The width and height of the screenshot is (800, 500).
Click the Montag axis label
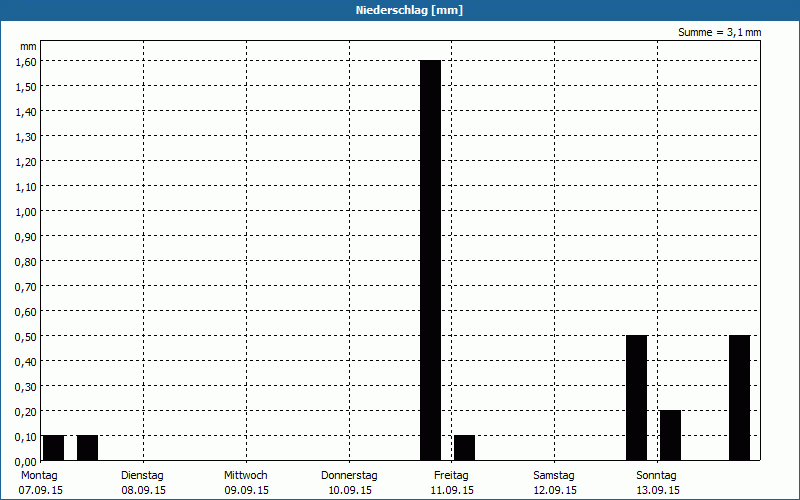[39, 475]
